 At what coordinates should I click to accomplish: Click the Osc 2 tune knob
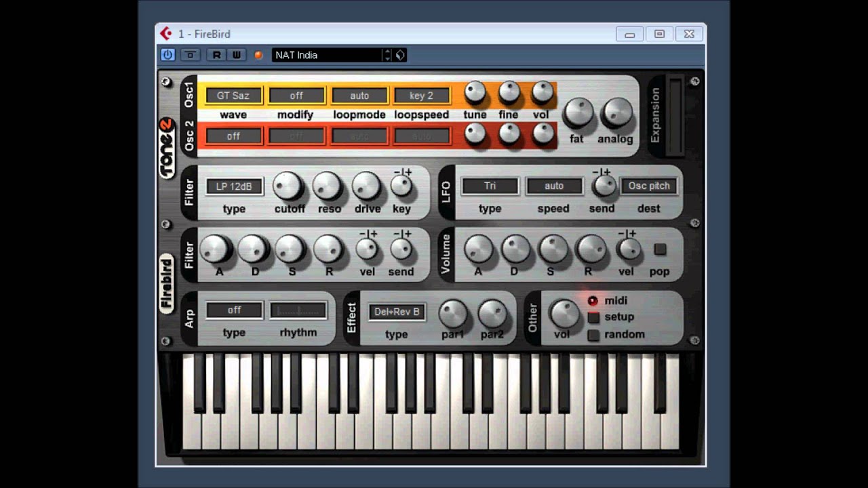pyautogui.click(x=475, y=134)
